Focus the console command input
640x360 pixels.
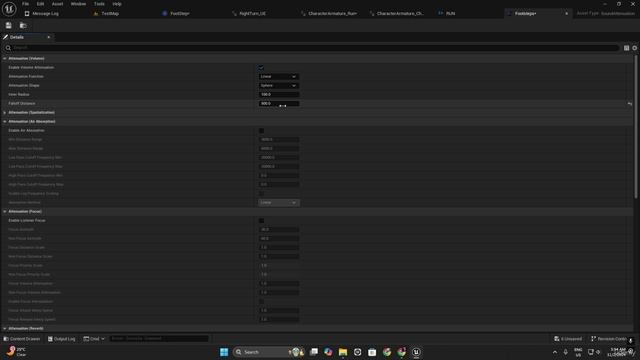159,339
